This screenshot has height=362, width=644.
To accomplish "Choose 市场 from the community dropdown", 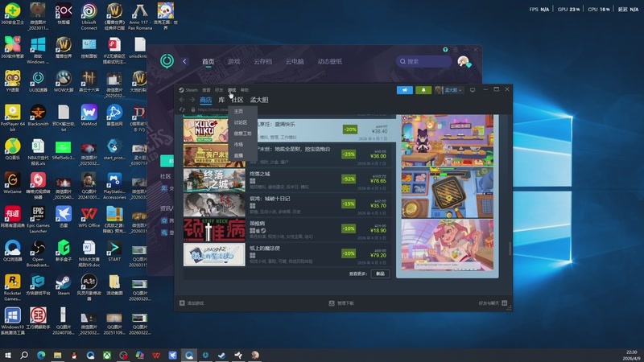I will pyautogui.click(x=238, y=145).
